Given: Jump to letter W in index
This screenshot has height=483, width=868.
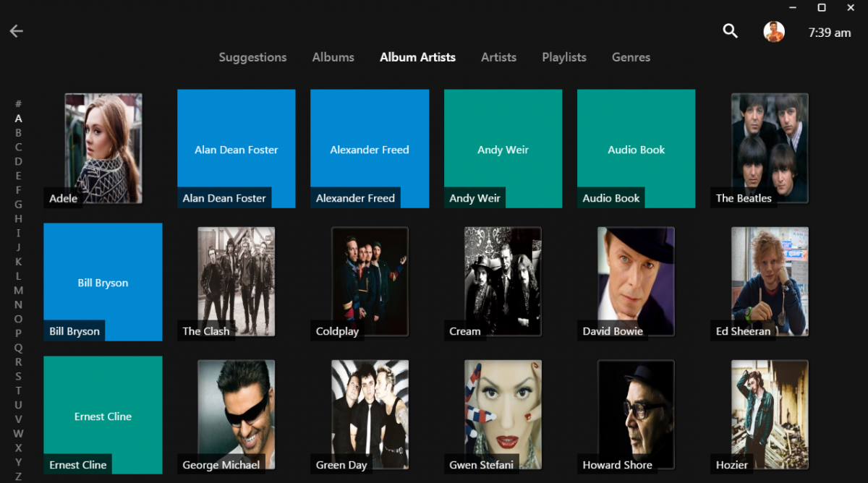Looking at the screenshot, I should 19,433.
